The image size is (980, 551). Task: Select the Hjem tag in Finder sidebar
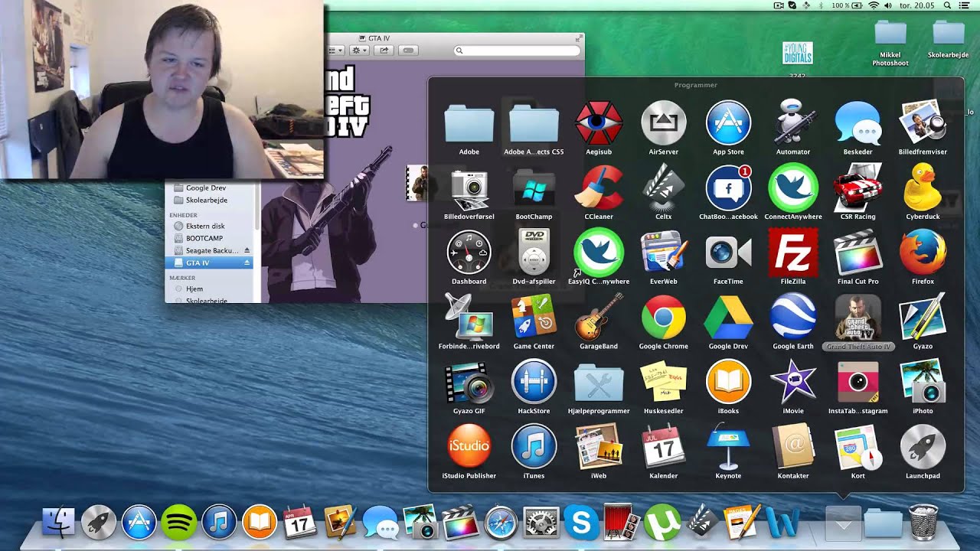click(194, 289)
